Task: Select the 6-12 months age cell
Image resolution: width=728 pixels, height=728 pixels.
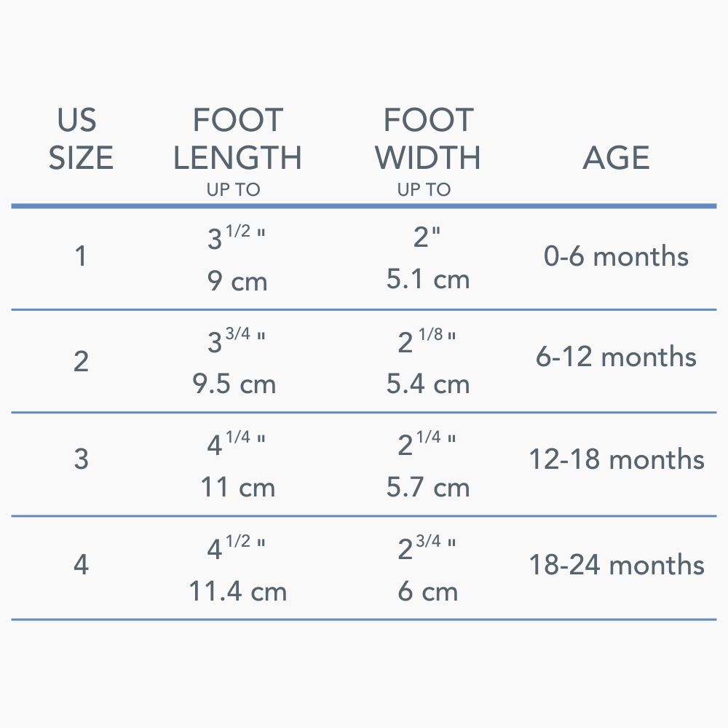Action: coord(616,357)
